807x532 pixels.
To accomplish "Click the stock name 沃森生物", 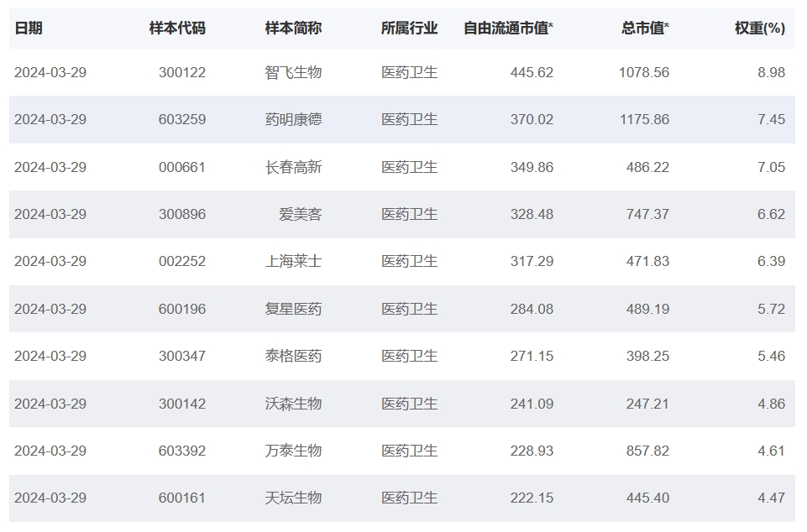I will click(x=293, y=404).
